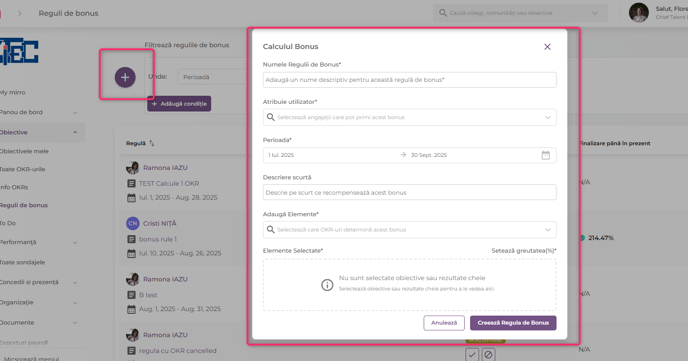The image size is (688, 361).
Task: Click the start date 1 Iul. 2025
Action: point(281,155)
